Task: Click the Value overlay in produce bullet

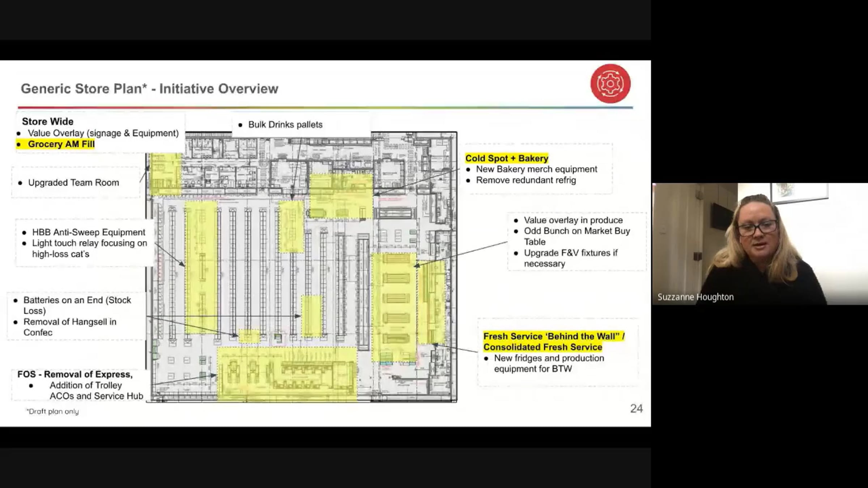Action: pyautogui.click(x=573, y=220)
